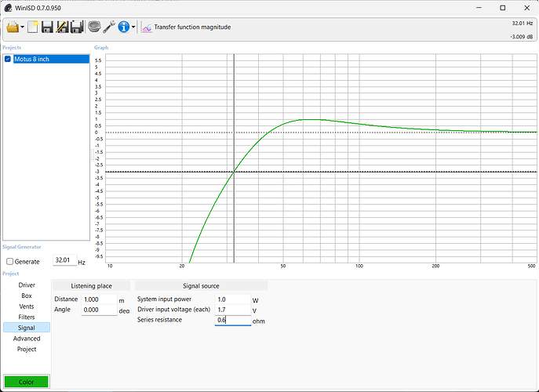
Task: Open the driver database speaker icon
Action: click(x=94, y=27)
